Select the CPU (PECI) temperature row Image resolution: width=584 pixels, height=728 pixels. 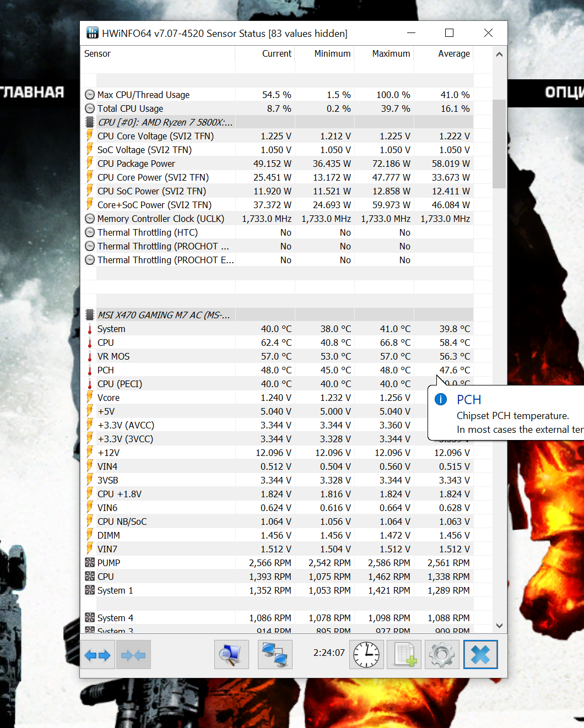click(x=277, y=384)
